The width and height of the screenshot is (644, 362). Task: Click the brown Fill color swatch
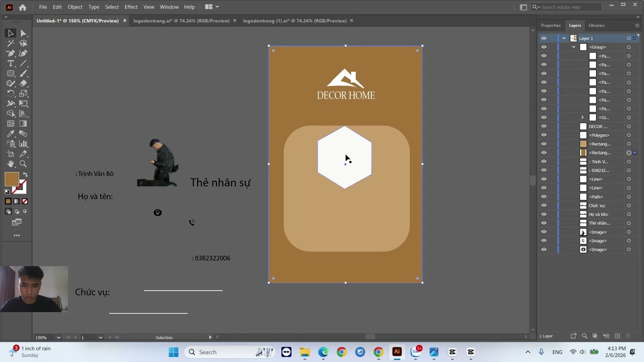click(11, 179)
